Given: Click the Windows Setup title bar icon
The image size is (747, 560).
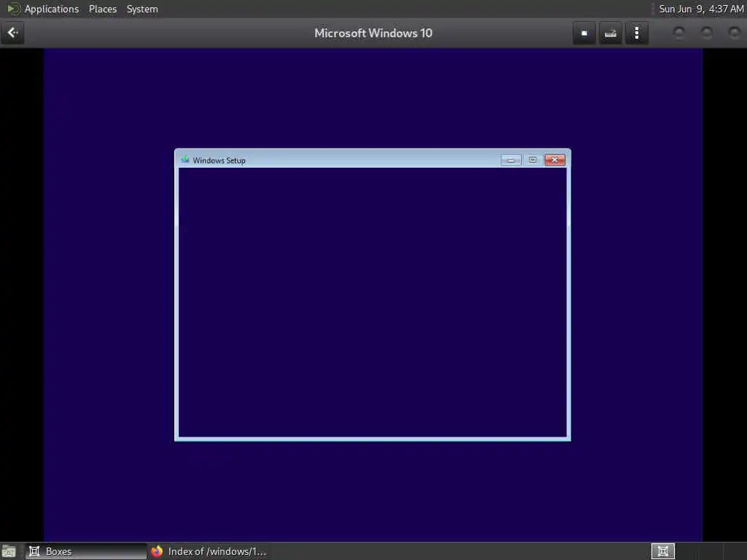Looking at the screenshot, I should 185,160.
